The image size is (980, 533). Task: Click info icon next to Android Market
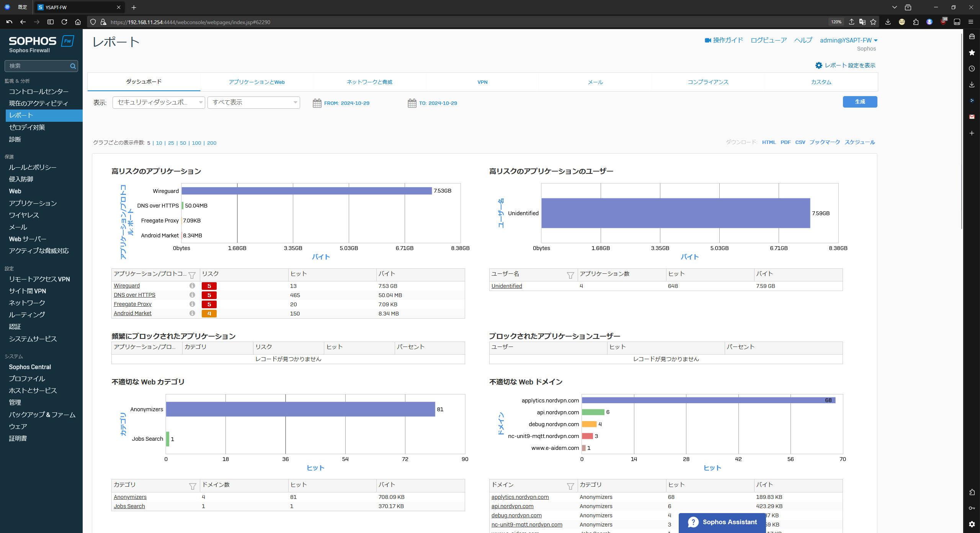192,313
